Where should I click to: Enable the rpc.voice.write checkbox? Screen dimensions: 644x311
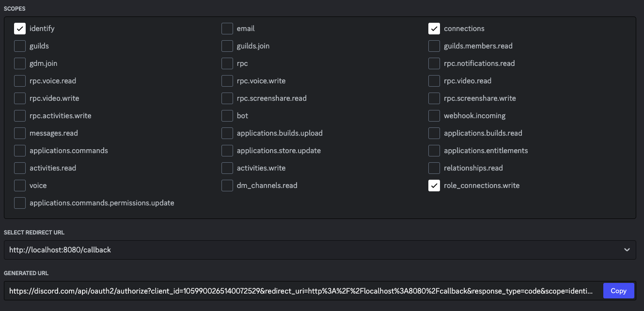(227, 81)
